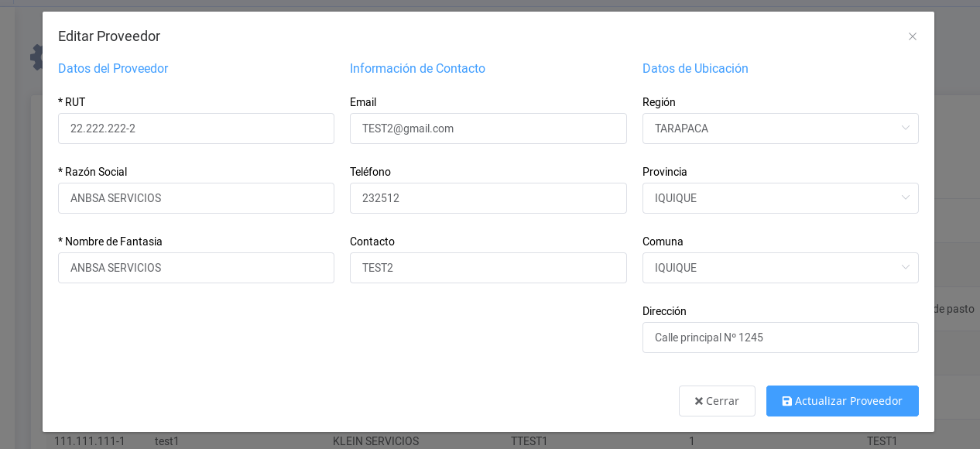Click the Datos de Ubicación heading
Viewport: 980px width, 449px height.
pos(695,68)
